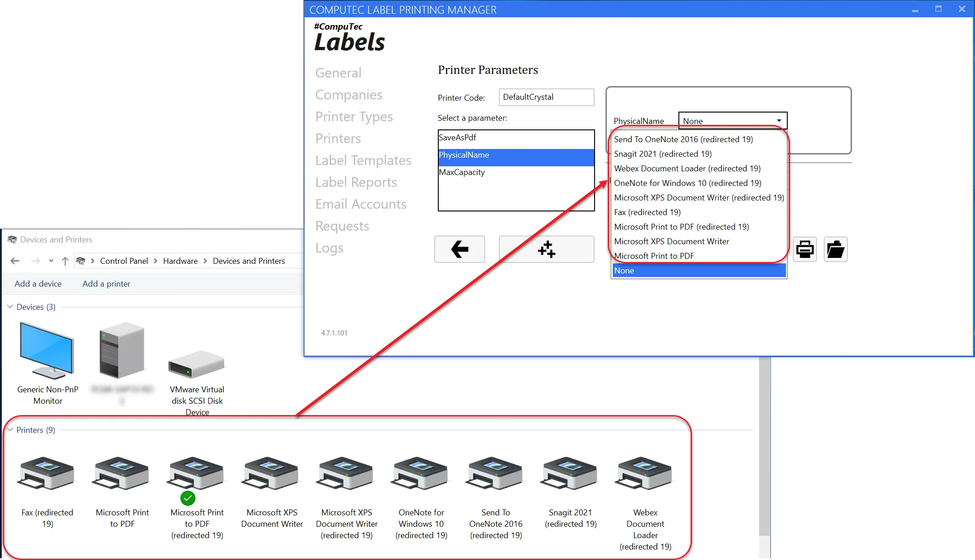Viewport: 975px width, 560px height.
Task: Click the add parameter plus icon button
Action: [546, 249]
